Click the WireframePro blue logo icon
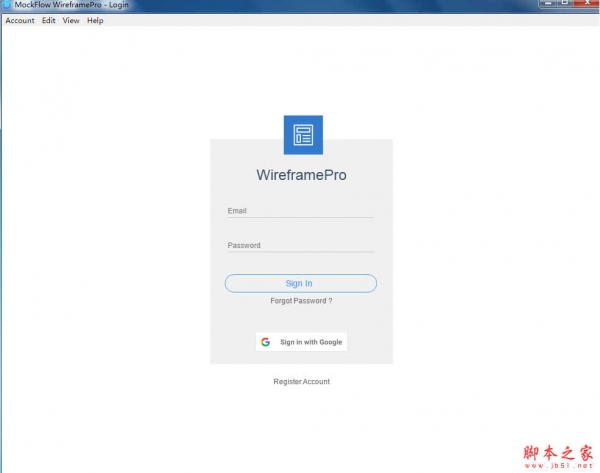Image resolution: width=600 pixels, height=473 pixels. [303, 135]
